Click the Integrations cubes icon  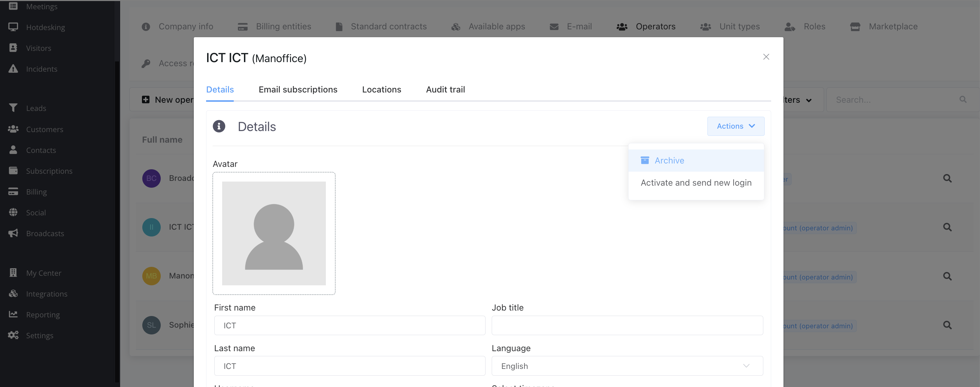[x=13, y=293]
